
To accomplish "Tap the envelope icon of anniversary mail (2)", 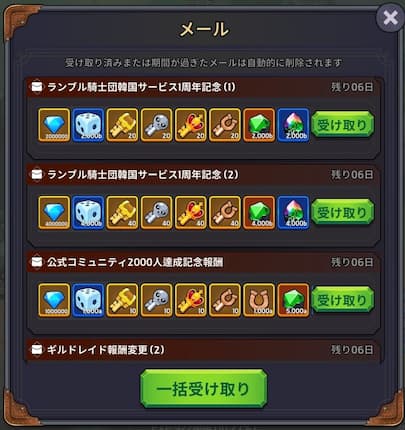I will (x=37, y=174).
